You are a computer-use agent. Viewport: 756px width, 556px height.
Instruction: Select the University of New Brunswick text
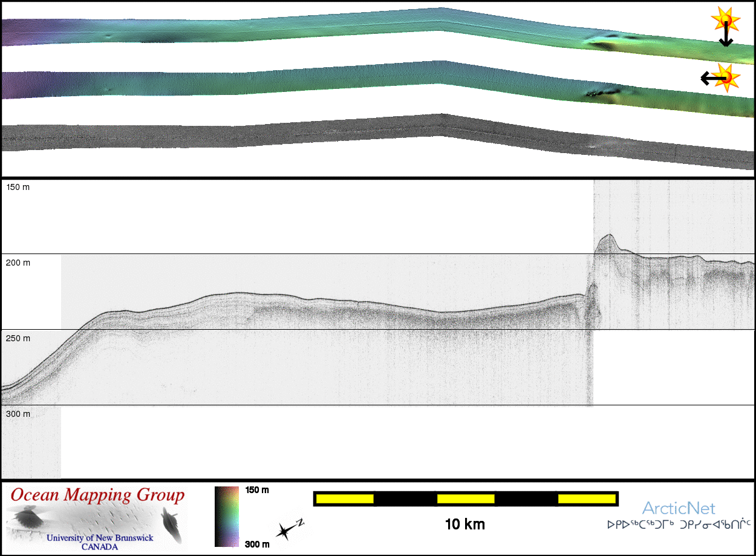point(100,537)
